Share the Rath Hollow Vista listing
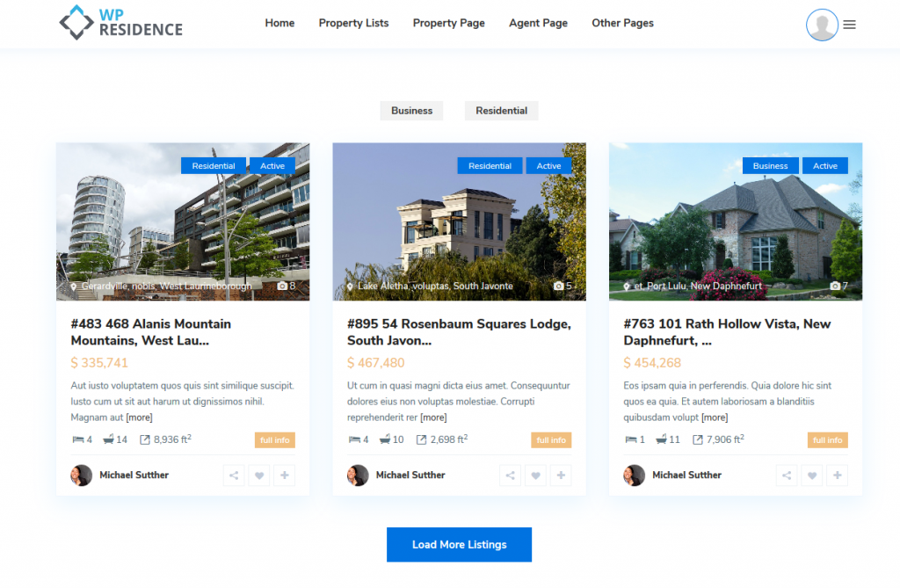The width and height of the screenshot is (900, 588). pyautogui.click(x=787, y=475)
